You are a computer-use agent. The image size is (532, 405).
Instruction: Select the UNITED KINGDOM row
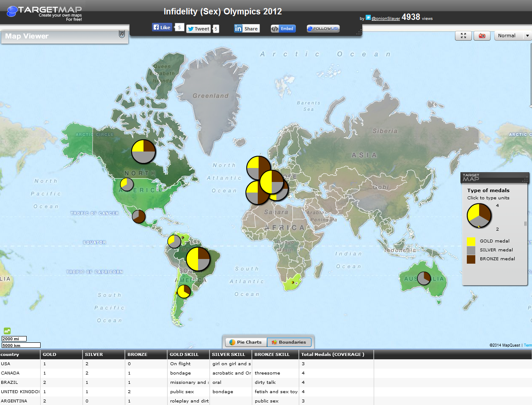coord(266,392)
